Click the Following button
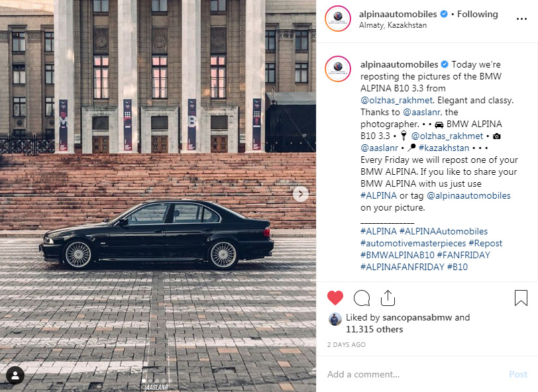The image size is (538, 392). [477, 14]
